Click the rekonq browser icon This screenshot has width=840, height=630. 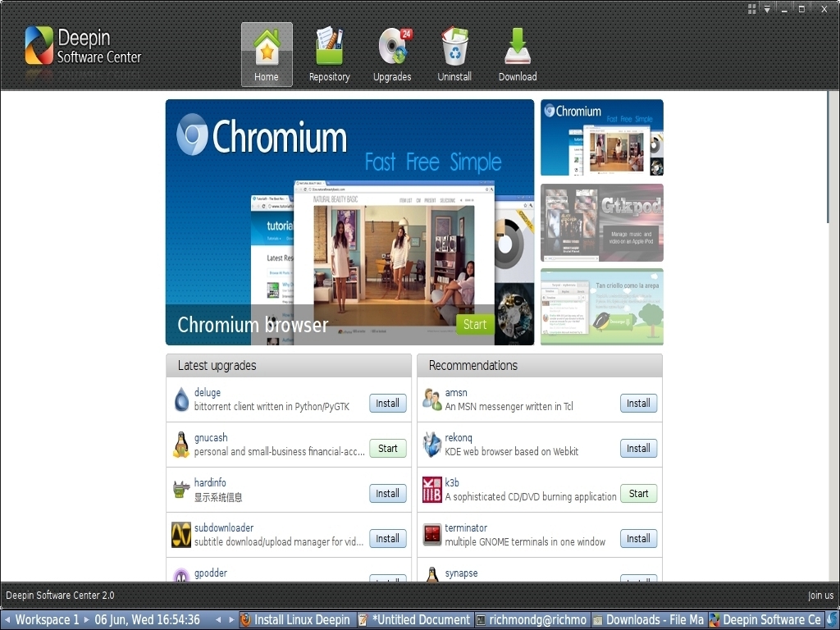(431, 445)
